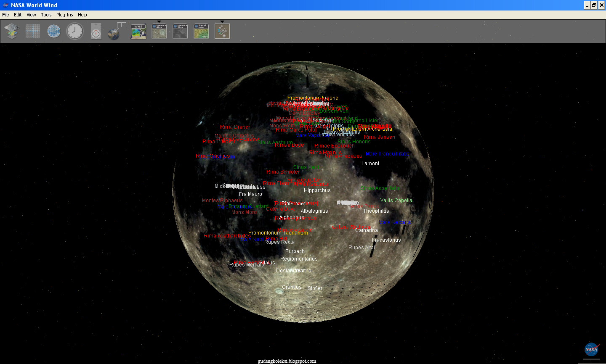Click the Sinus Aestuum label
Viewport: 606px width, 364px height.
275,142
